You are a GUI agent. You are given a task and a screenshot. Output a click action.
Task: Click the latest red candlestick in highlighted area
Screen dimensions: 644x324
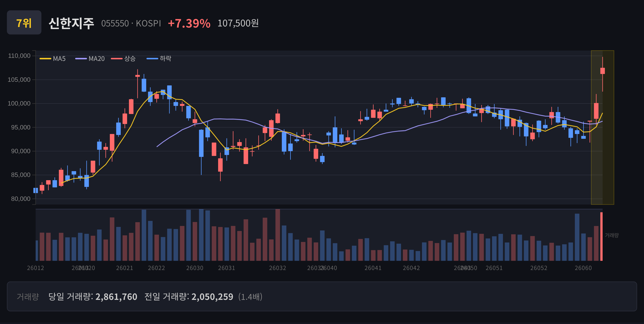coord(602,71)
